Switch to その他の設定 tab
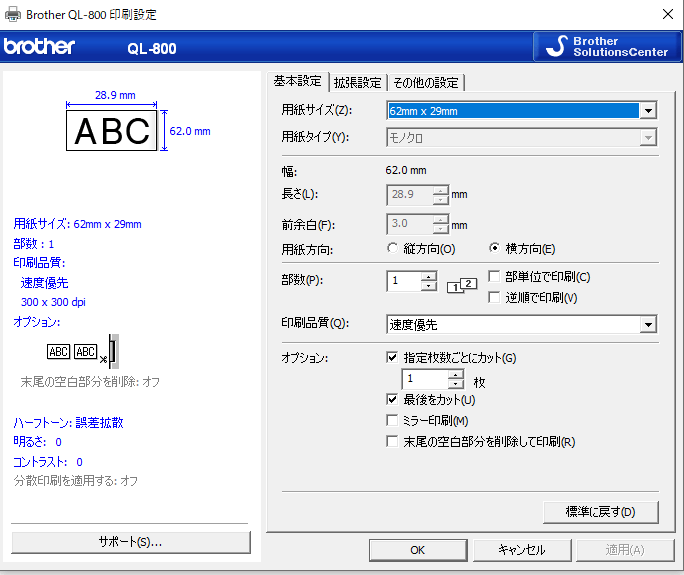This screenshot has width=684, height=575. tap(426, 82)
